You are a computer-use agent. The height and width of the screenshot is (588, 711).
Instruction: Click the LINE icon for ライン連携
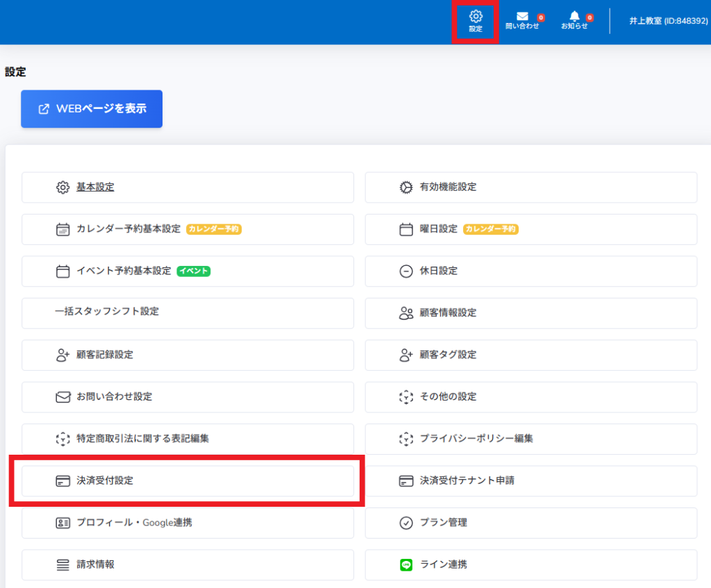tap(406, 565)
